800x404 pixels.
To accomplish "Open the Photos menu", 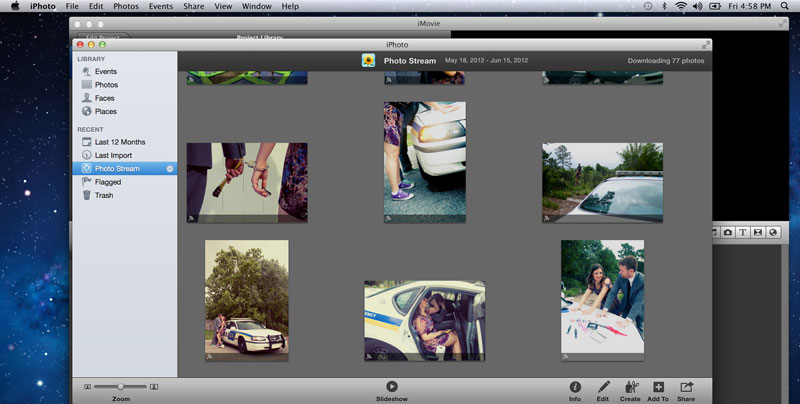I will pyautogui.click(x=126, y=6).
